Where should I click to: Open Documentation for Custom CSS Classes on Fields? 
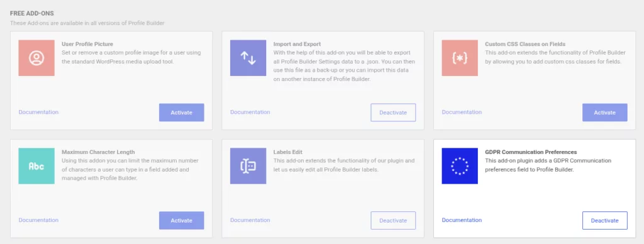click(462, 112)
